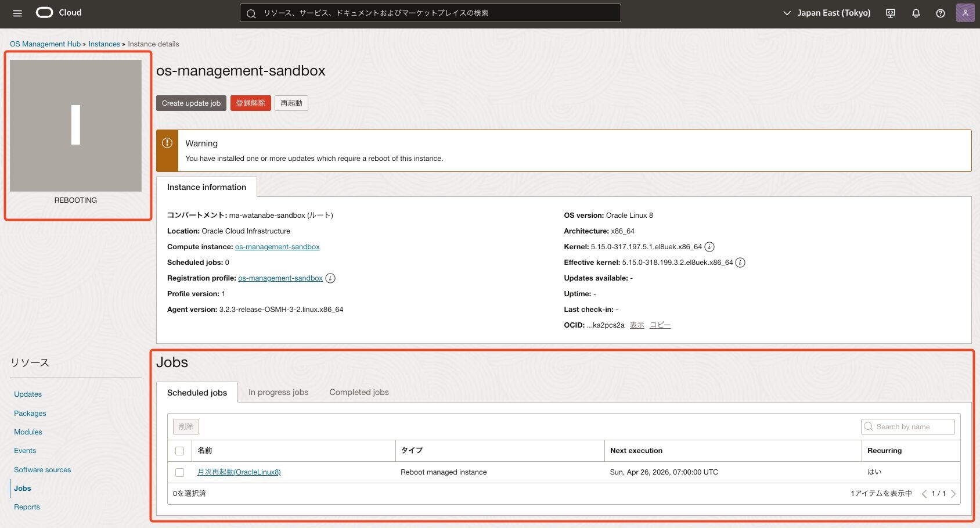Open the help question mark icon
Screen dimensions: 980x528
coord(940,13)
